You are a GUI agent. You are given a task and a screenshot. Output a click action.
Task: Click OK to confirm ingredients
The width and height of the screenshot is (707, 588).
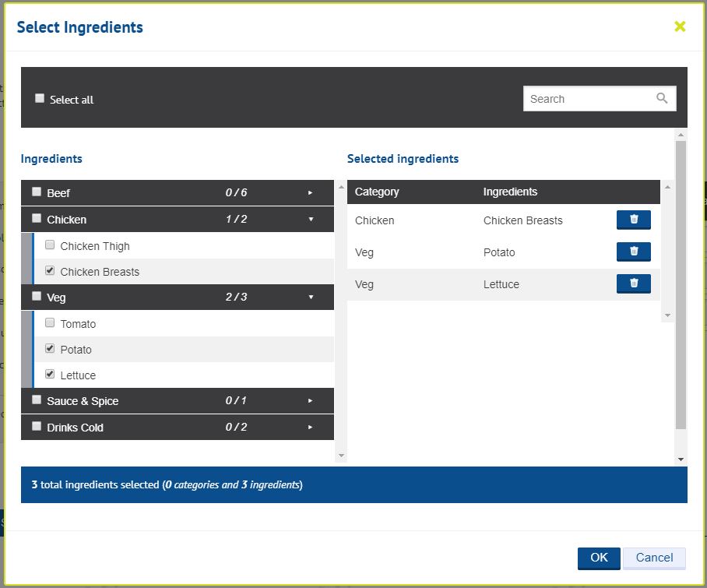pyautogui.click(x=598, y=558)
